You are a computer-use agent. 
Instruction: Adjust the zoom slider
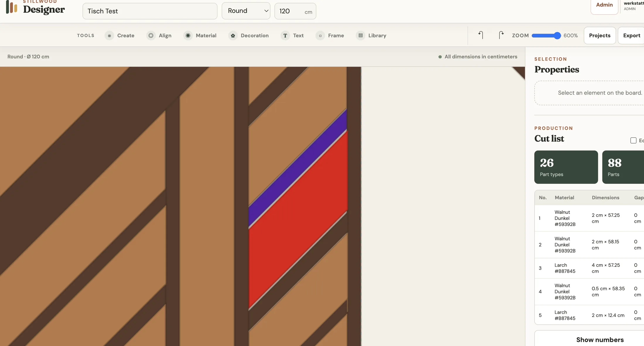point(546,35)
